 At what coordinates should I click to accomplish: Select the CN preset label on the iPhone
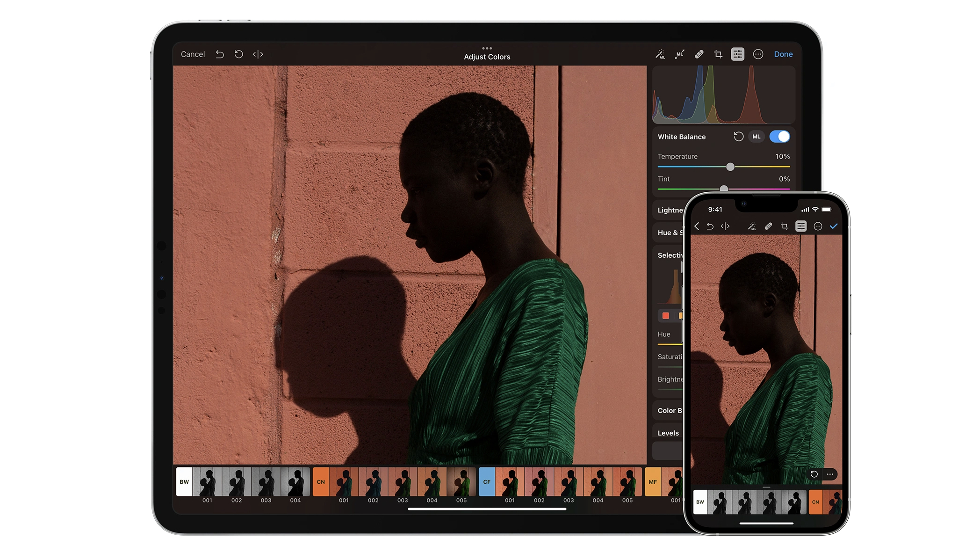815,502
